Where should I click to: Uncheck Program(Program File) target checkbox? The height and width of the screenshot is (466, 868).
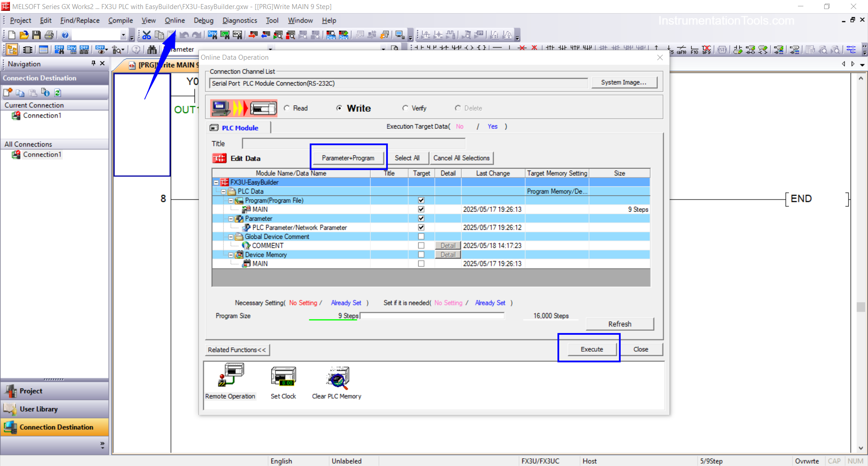[421, 200]
